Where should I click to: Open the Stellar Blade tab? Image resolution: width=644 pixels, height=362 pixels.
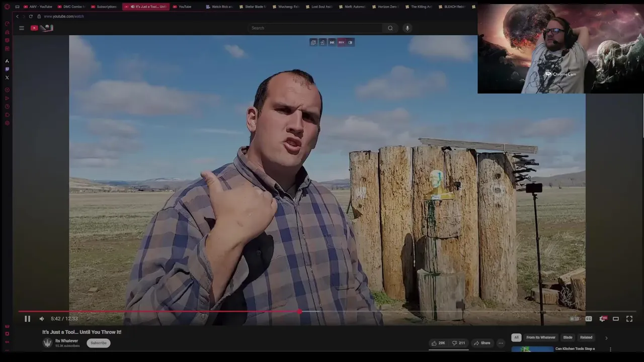253,7
